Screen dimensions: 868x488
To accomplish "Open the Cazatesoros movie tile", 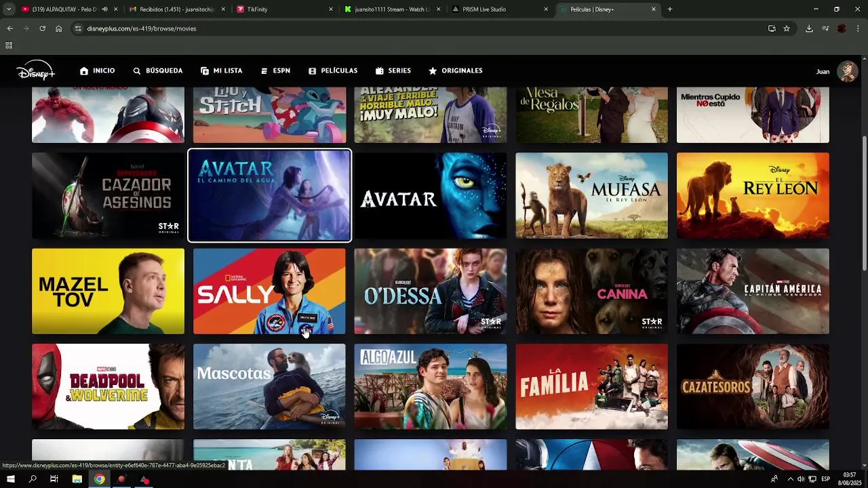I will 753,386.
